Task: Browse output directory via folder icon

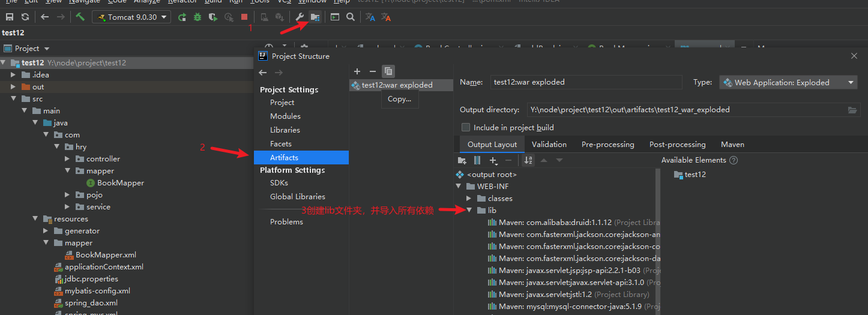Action: pyautogui.click(x=852, y=110)
